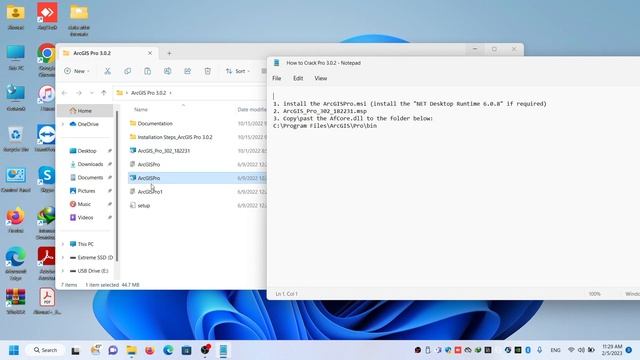Click the Paste icon in Explorer toolbar
The image size is (640, 360).
[x=147, y=71]
